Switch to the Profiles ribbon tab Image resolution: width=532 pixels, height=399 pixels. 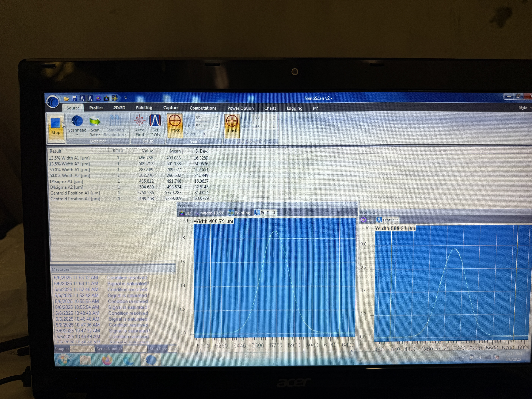96,108
